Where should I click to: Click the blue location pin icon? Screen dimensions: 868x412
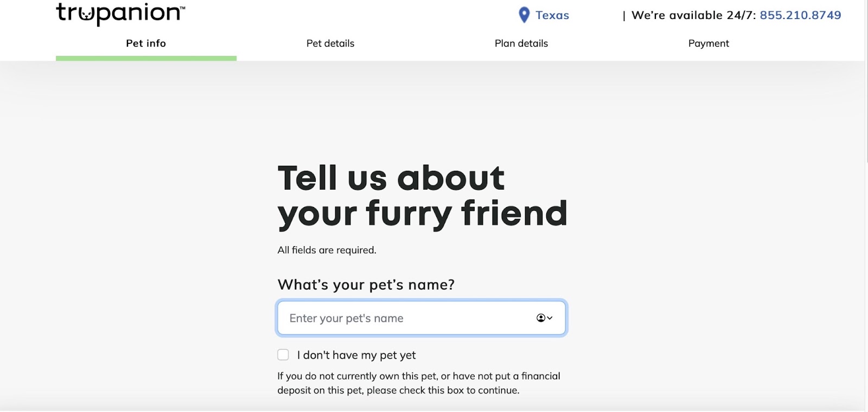[524, 15]
